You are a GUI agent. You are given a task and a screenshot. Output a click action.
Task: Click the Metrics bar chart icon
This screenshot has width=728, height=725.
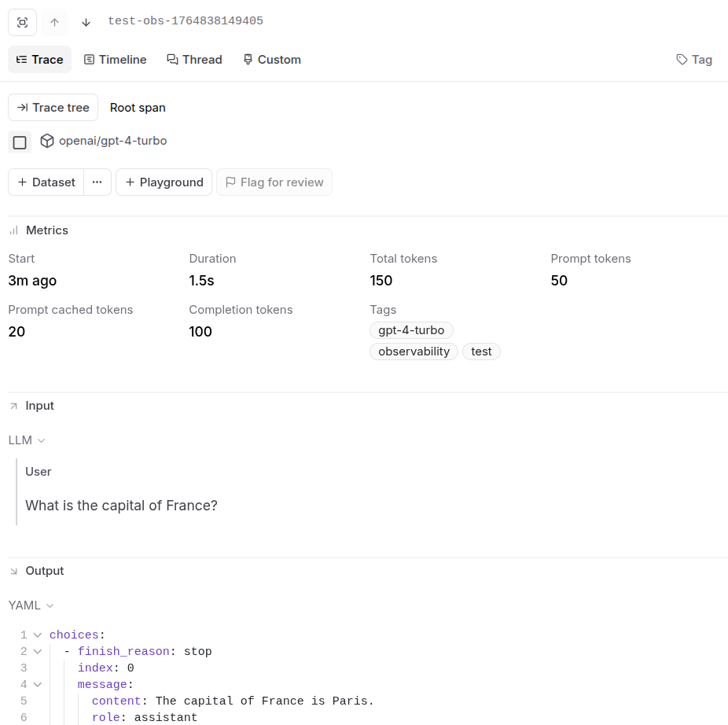(x=13, y=230)
